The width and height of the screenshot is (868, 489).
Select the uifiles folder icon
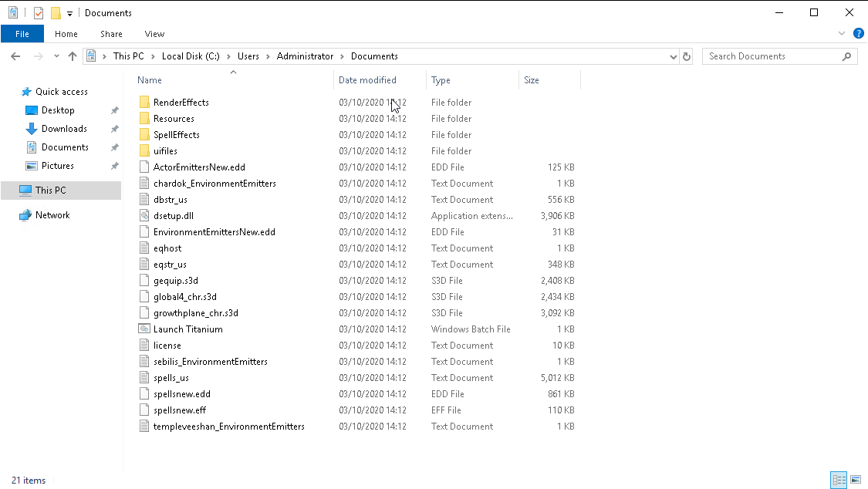click(x=144, y=150)
